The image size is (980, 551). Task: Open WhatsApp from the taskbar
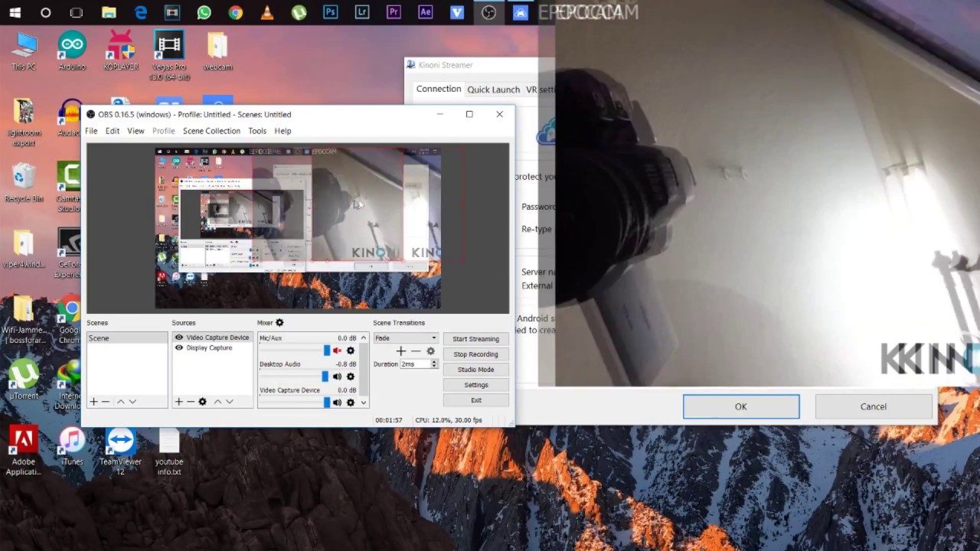[204, 12]
